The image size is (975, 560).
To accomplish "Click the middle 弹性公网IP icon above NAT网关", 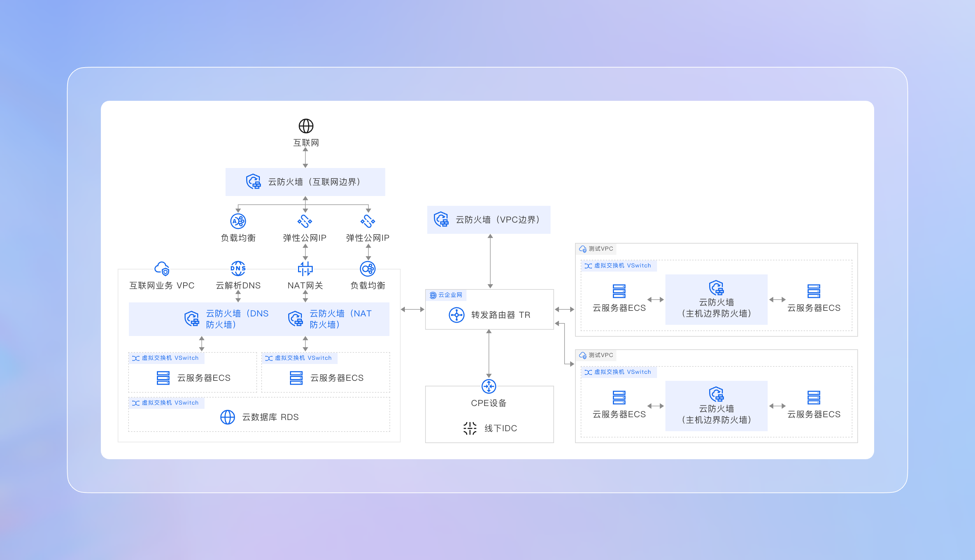I will pos(305,221).
